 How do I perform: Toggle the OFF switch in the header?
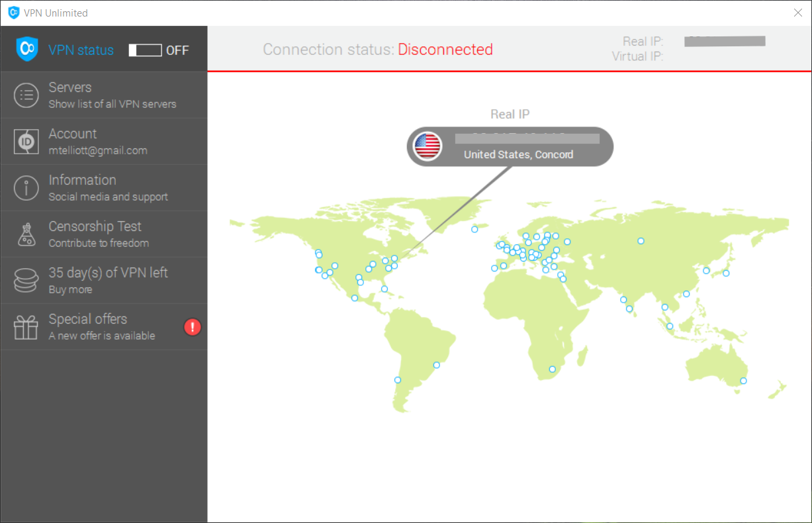(146, 50)
